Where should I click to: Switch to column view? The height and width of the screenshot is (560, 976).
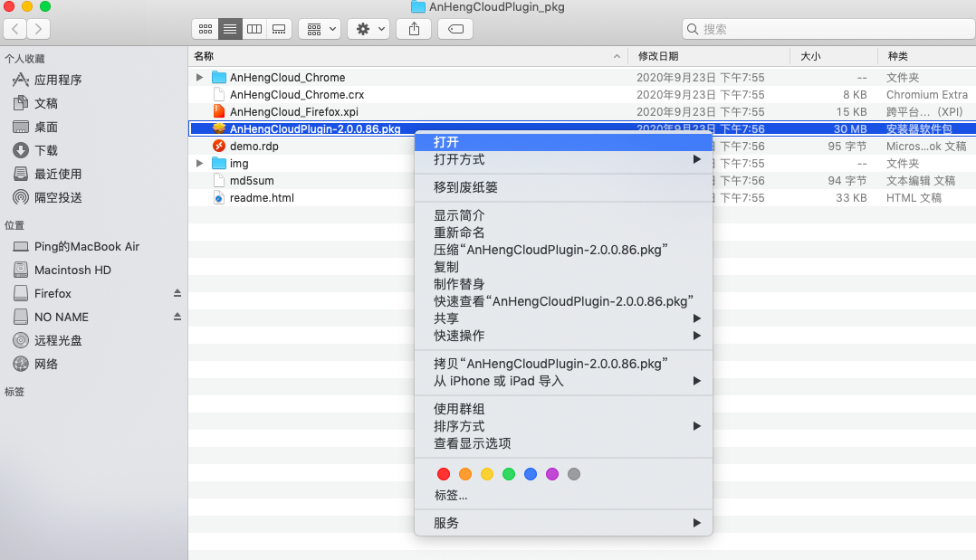tap(254, 29)
